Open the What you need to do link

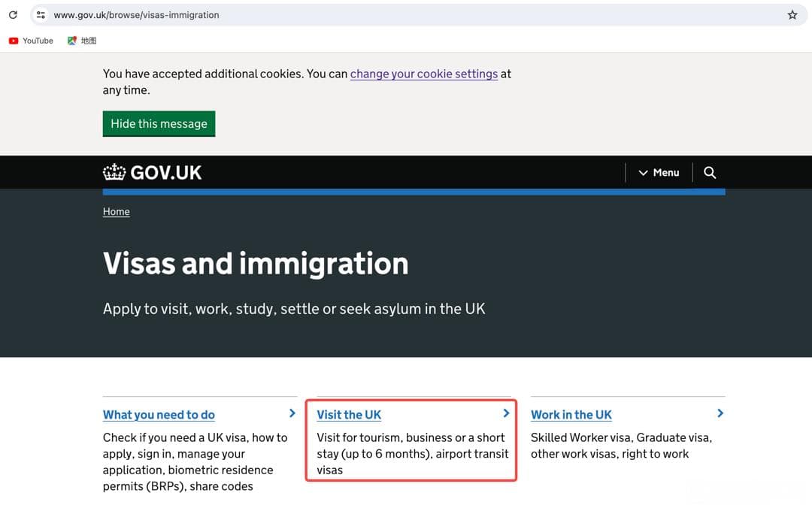click(159, 415)
